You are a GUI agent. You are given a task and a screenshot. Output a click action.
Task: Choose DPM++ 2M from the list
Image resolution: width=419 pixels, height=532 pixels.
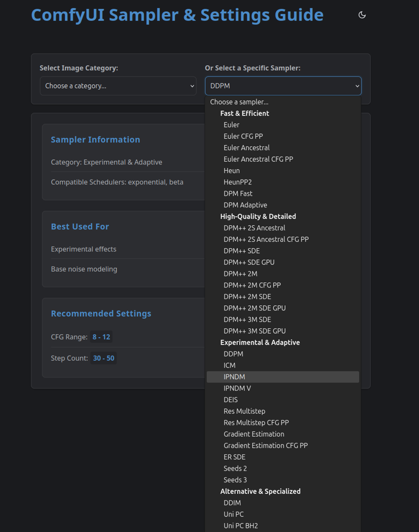283,274
